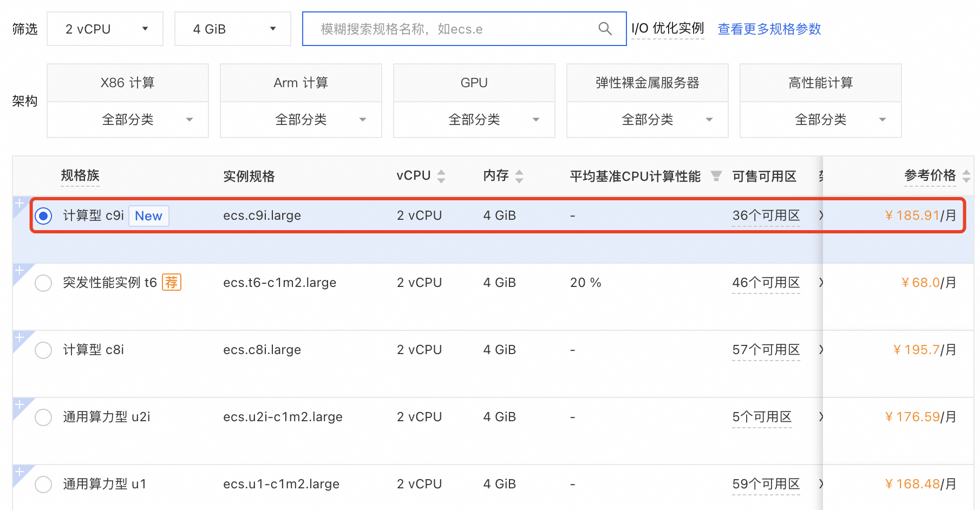980x510 pixels.
Task: Sort the table by vCPU column
Action: (x=442, y=176)
